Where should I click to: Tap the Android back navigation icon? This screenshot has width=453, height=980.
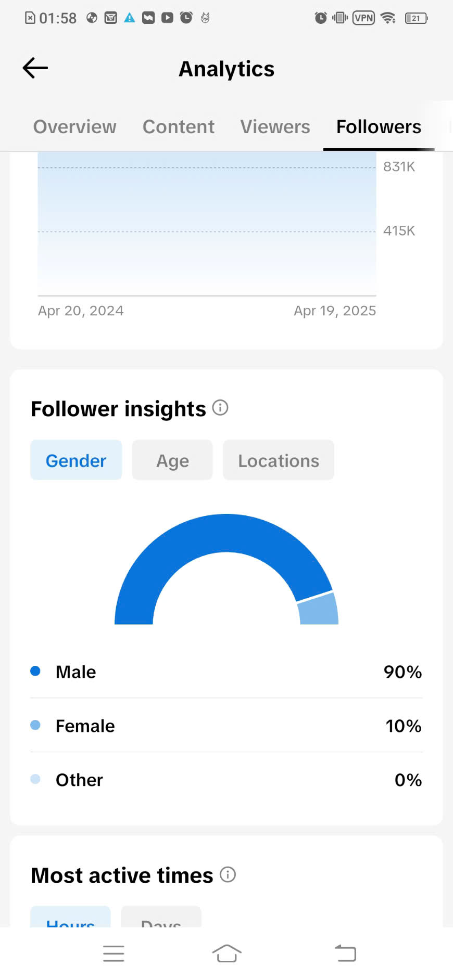click(x=345, y=953)
